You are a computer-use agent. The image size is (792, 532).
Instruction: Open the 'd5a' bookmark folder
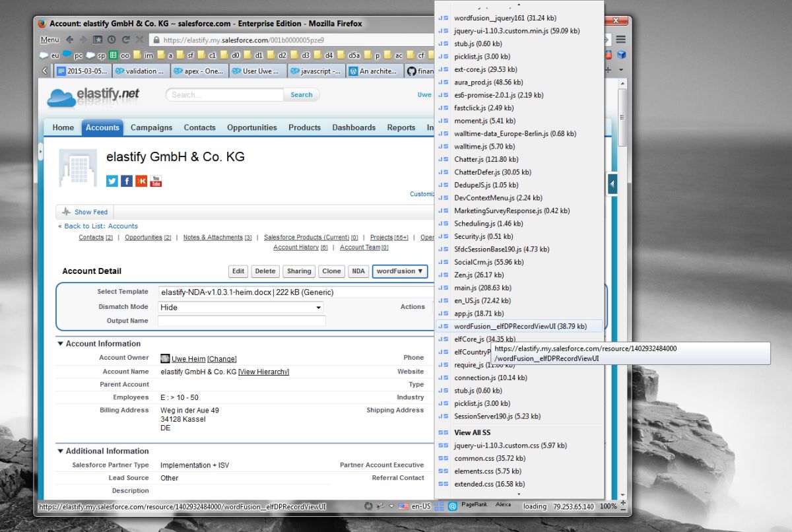click(x=349, y=55)
